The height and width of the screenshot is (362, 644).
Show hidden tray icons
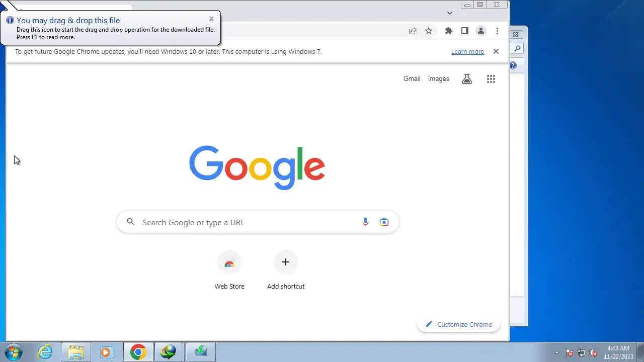pyautogui.click(x=556, y=352)
